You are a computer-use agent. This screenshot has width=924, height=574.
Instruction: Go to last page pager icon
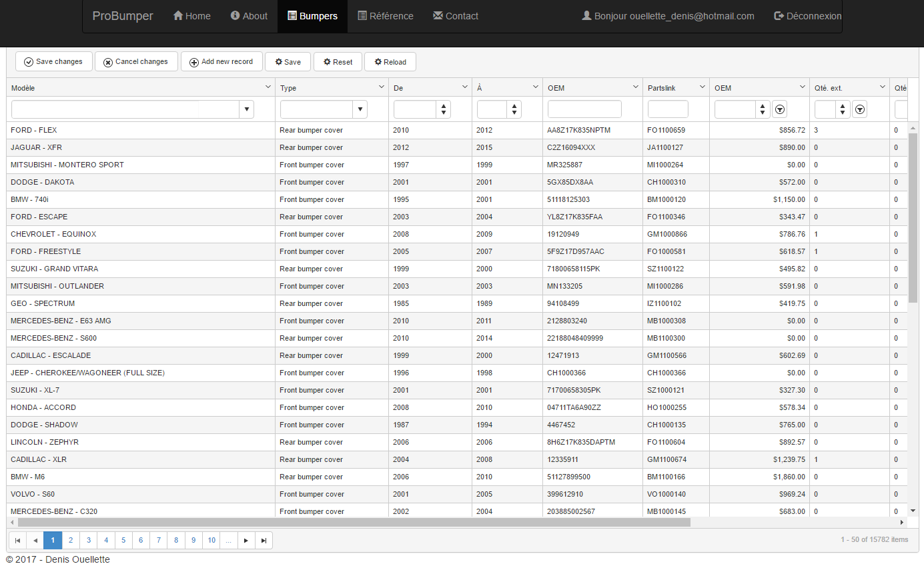pos(264,540)
